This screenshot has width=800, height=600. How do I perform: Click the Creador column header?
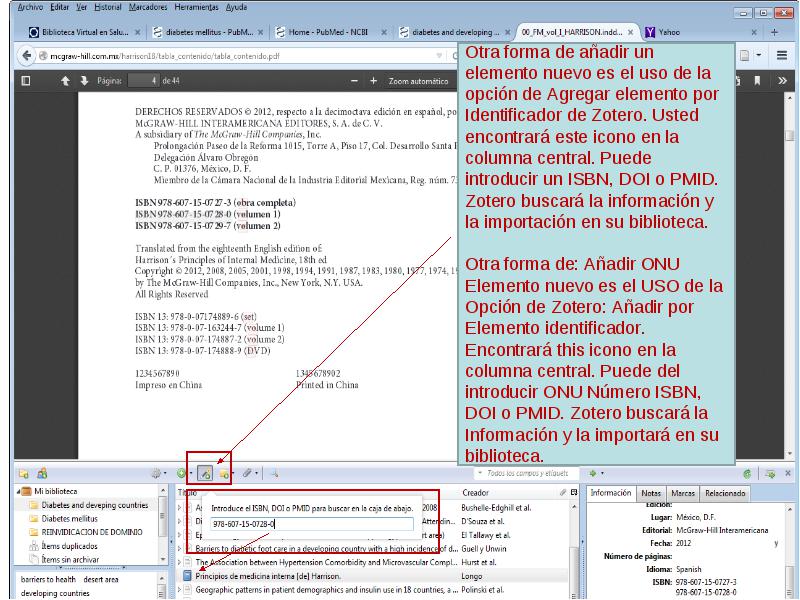(x=476, y=493)
